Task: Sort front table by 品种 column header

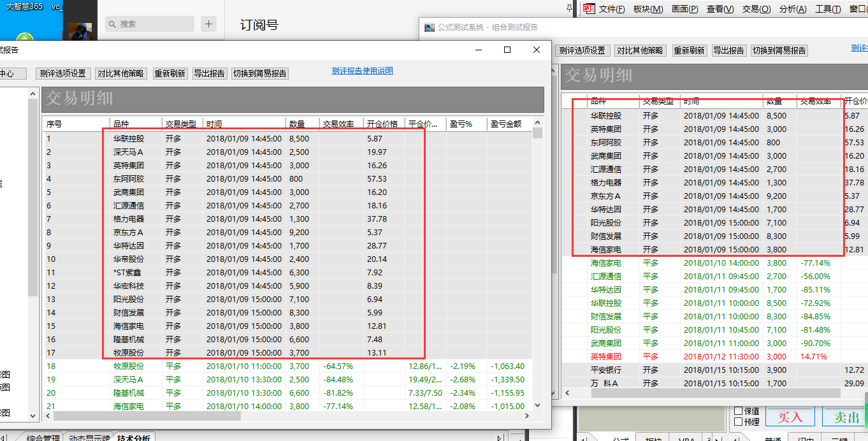Action: [x=135, y=124]
